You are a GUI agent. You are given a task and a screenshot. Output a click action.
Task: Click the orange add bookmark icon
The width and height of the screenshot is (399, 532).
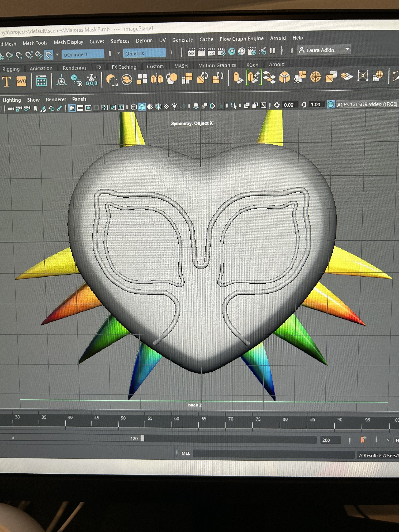coord(363,440)
